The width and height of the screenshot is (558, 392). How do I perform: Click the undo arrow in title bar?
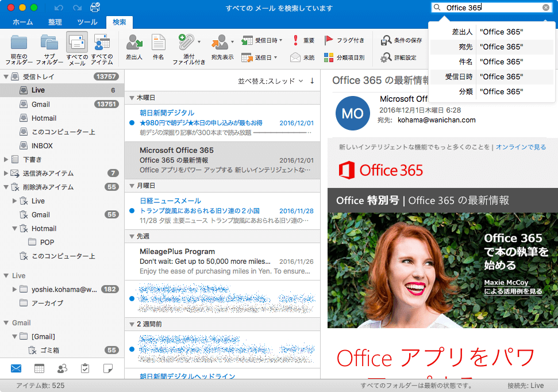click(x=59, y=7)
